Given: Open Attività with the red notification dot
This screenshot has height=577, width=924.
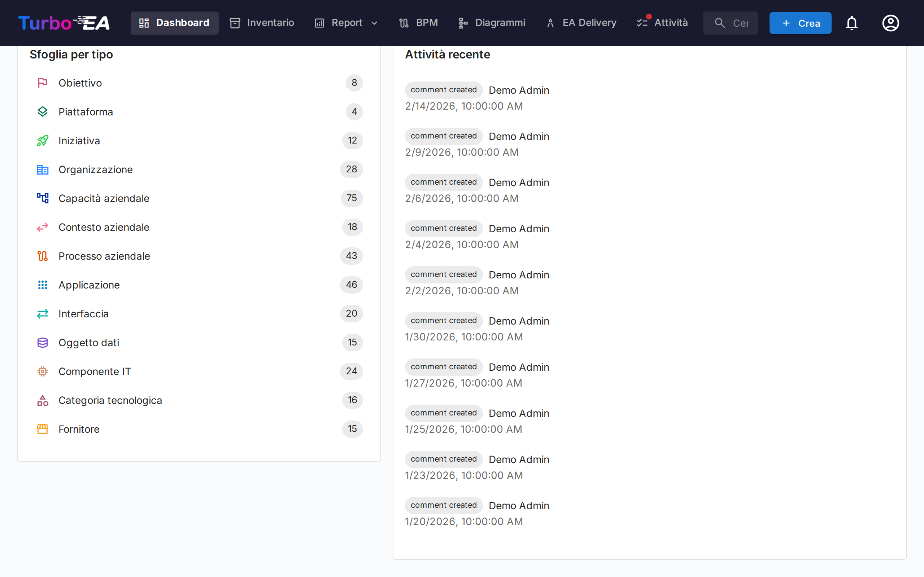Looking at the screenshot, I should click(x=662, y=22).
